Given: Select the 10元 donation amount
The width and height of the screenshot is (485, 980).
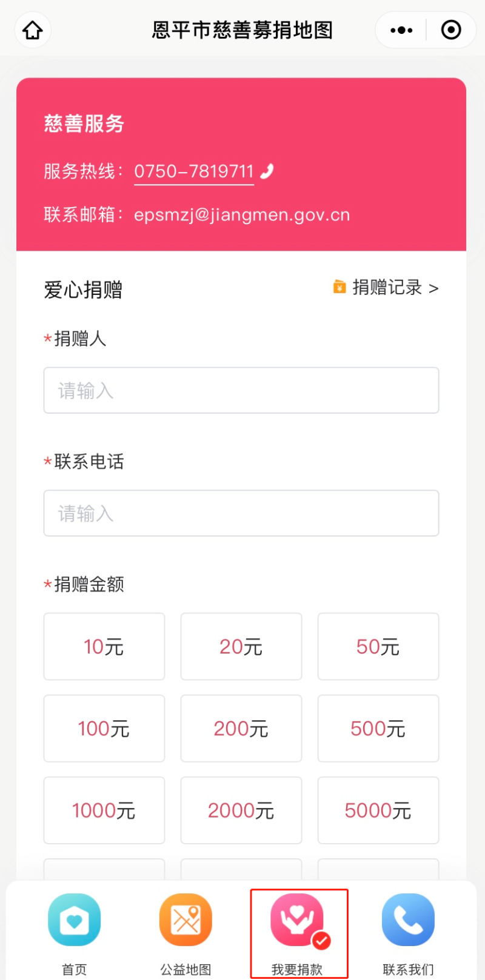Looking at the screenshot, I should (104, 646).
